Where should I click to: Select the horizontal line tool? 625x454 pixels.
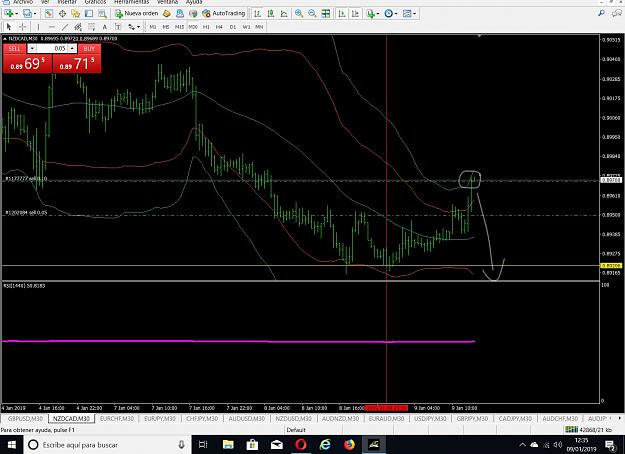coord(52,27)
